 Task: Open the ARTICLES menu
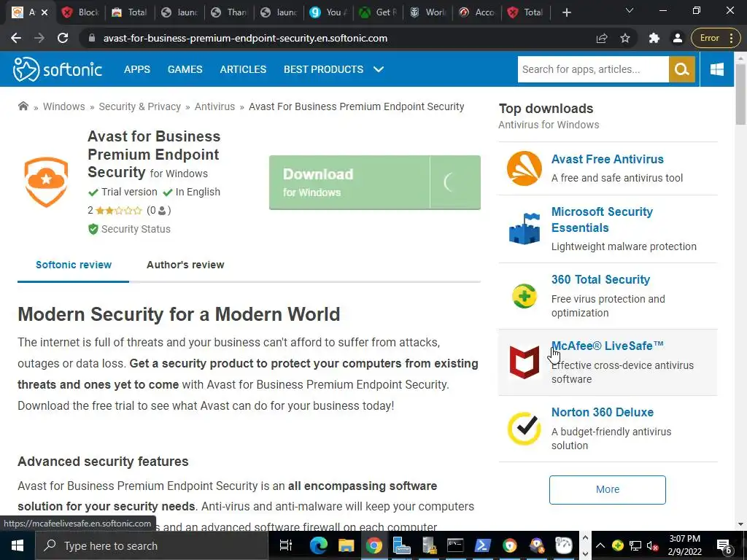tap(243, 69)
